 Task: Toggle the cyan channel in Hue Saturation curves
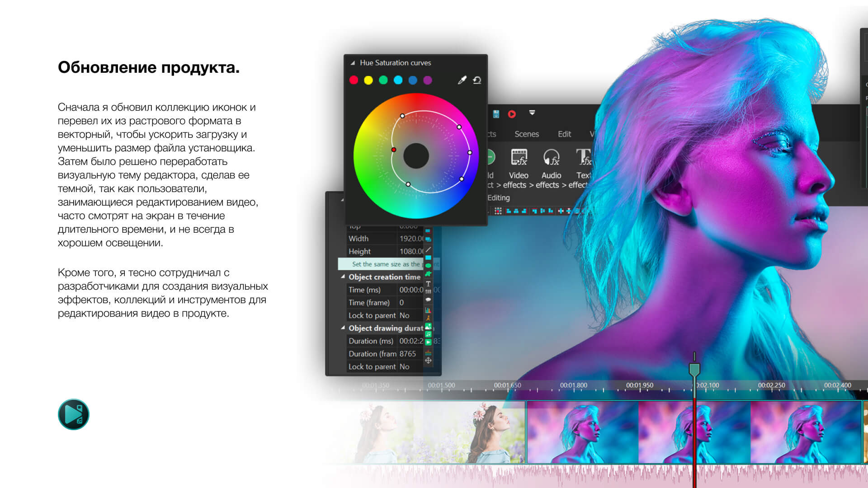pyautogui.click(x=398, y=81)
